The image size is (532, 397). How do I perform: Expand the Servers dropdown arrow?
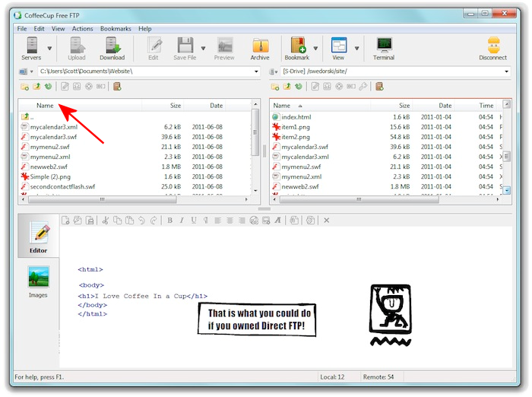coord(50,48)
